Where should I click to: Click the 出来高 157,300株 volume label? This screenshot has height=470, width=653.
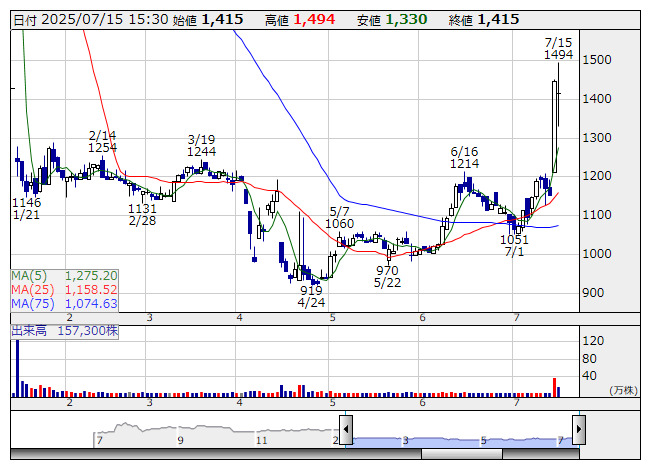[x=65, y=331]
